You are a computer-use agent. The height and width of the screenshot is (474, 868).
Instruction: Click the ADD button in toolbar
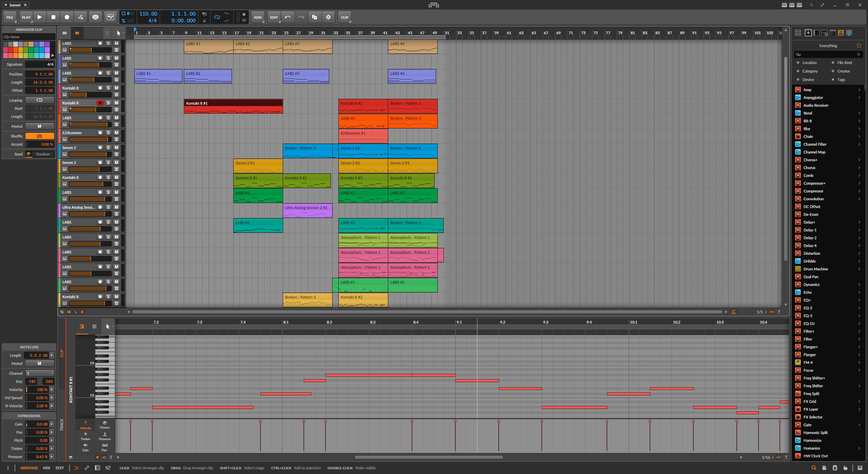(258, 17)
